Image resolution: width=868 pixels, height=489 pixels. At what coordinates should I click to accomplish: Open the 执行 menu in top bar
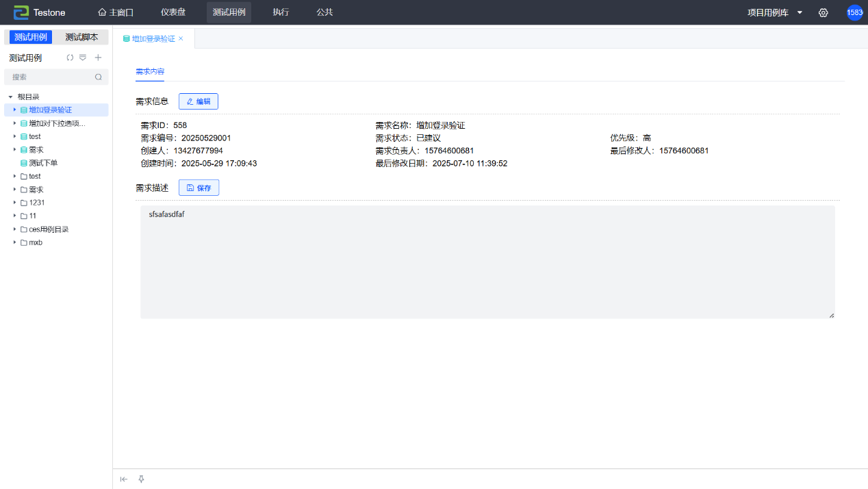281,12
